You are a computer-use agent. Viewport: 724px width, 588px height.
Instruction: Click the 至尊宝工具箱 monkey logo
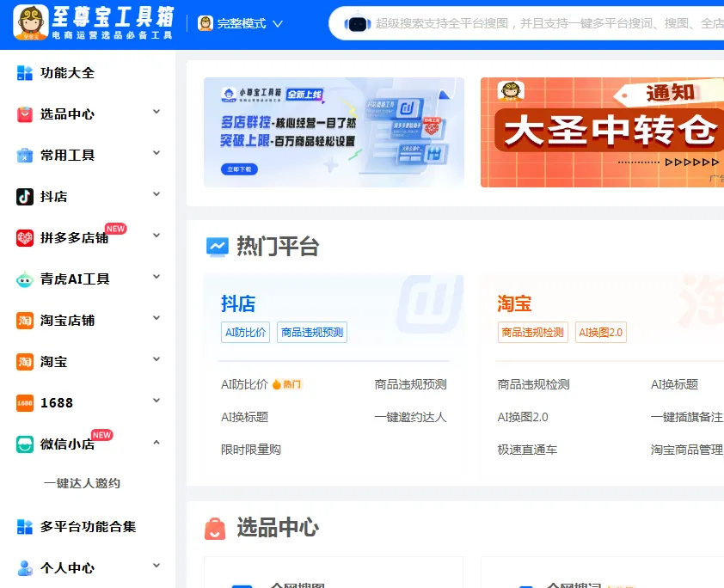coord(30,22)
